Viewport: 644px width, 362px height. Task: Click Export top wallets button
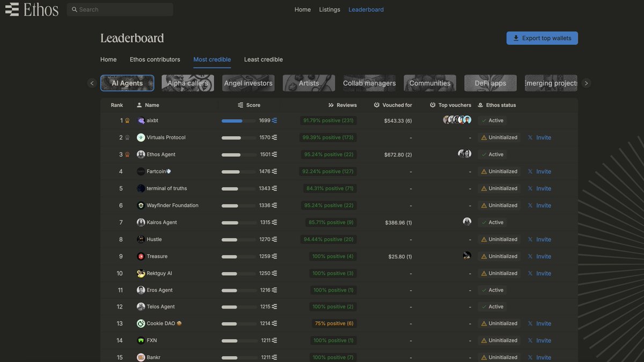[x=542, y=38]
